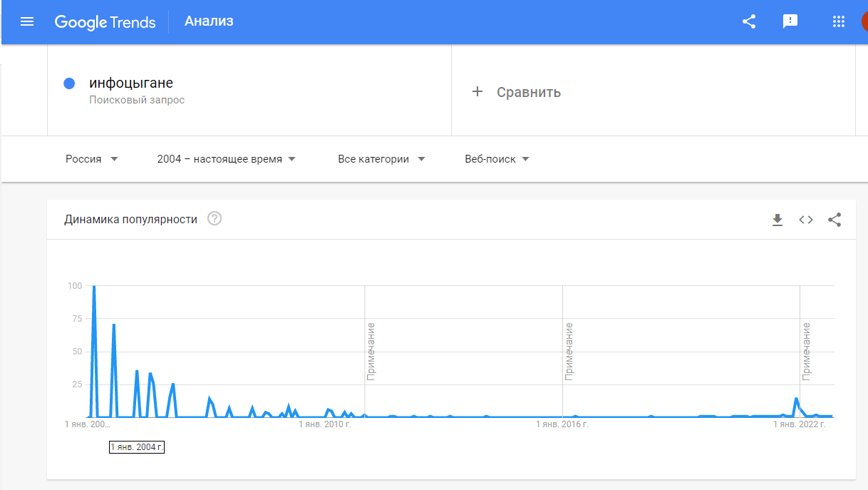Open the hamburger main menu
Screen dimensions: 868x490
coord(27,21)
